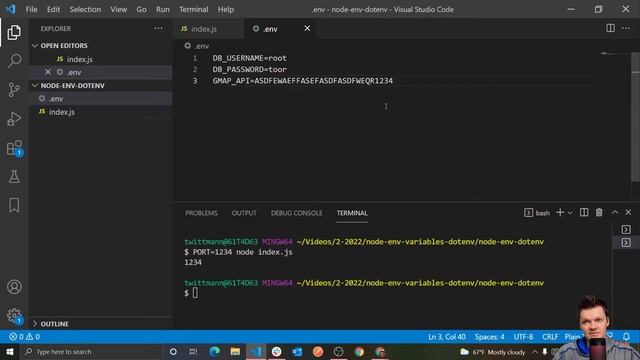The width and height of the screenshot is (640, 360).
Task: Open Explorer views and more actions menu
Action: [158, 29]
